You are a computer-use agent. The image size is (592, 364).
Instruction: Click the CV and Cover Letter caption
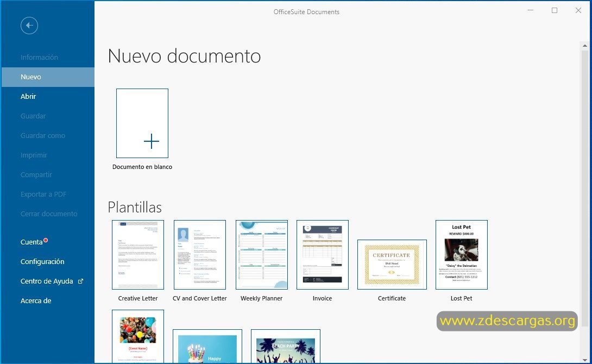(200, 298)
